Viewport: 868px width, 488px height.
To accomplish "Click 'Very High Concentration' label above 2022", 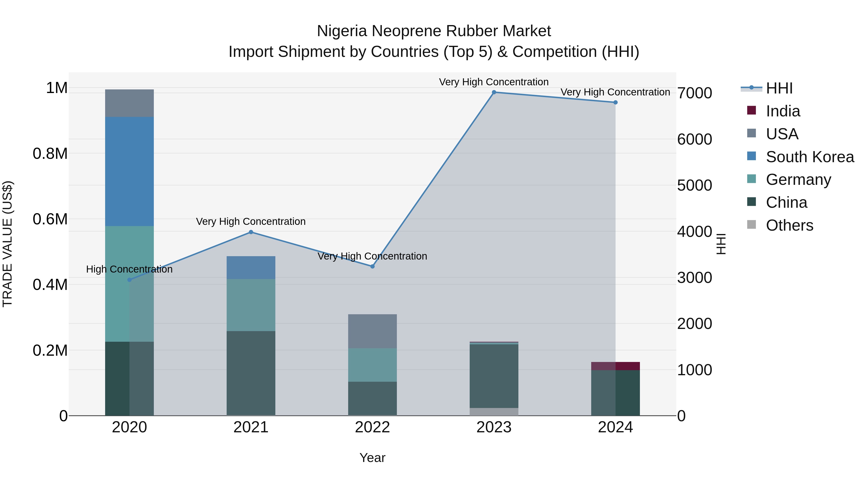I will 372,256.
